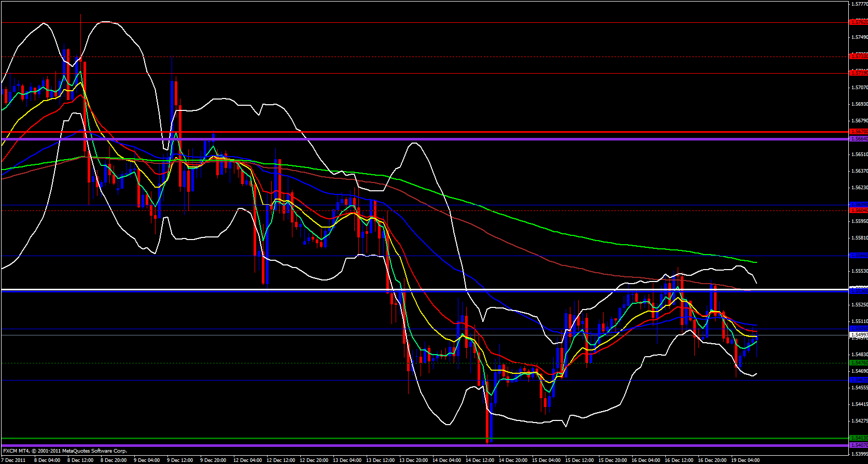Click the 14 Dec 12:00 time label
The height and width of the screenshot is (464, 868).
(x=480, y=460)
